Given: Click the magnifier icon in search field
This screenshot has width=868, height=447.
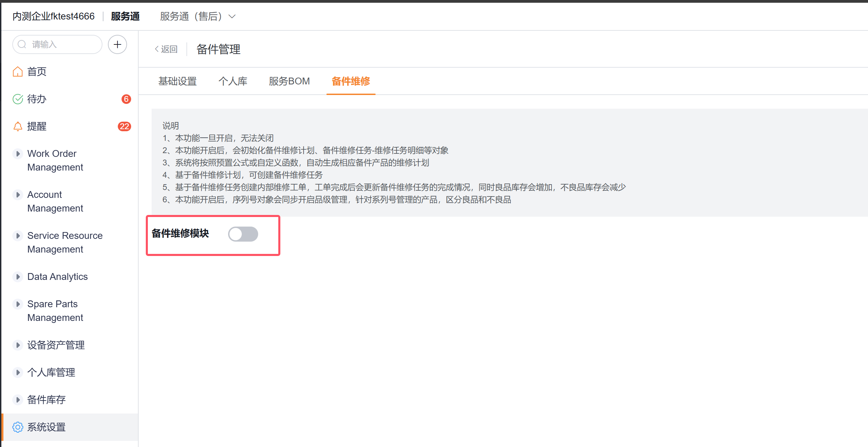Looking at the screenshot, I should [x=22, y=44].
